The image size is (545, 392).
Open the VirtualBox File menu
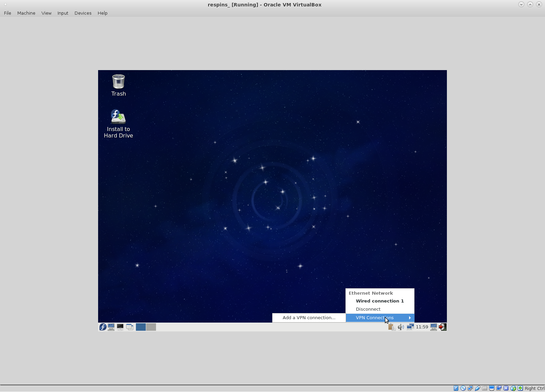pos(7,13)
